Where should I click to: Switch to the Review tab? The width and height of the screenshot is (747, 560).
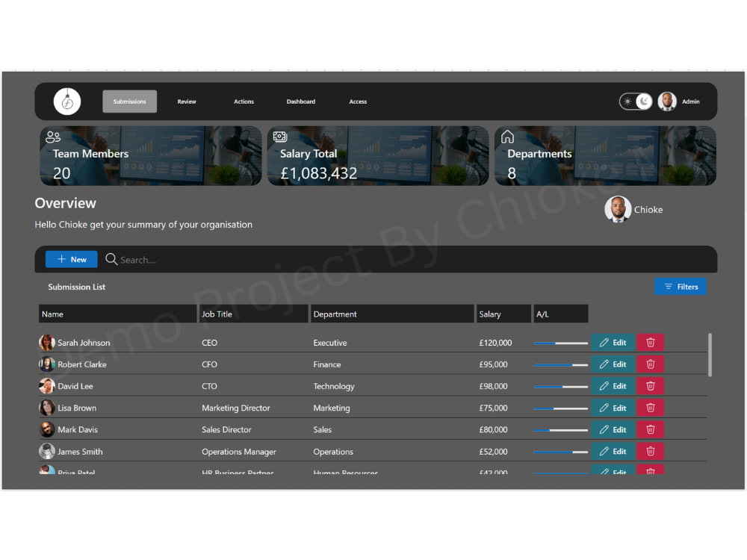tap(187, 102)
